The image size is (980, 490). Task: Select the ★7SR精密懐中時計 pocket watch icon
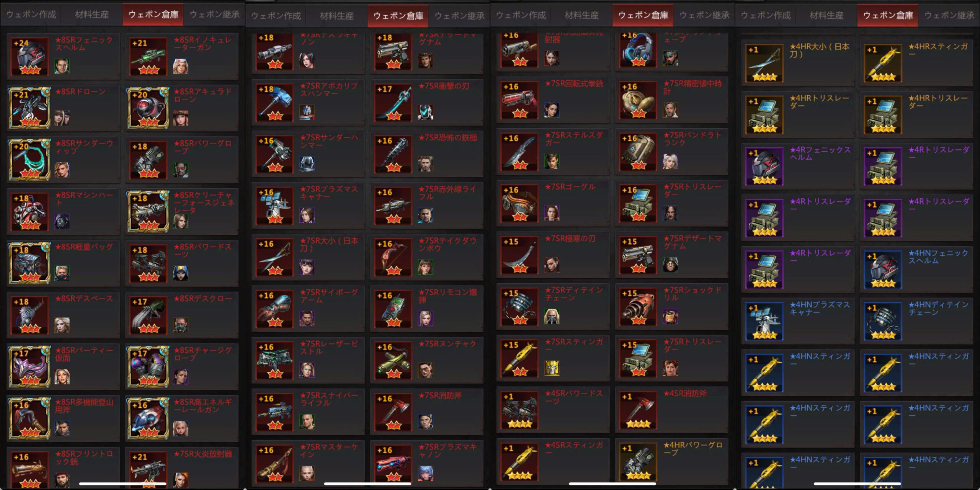pyautogui.click(x=638, y=100)
